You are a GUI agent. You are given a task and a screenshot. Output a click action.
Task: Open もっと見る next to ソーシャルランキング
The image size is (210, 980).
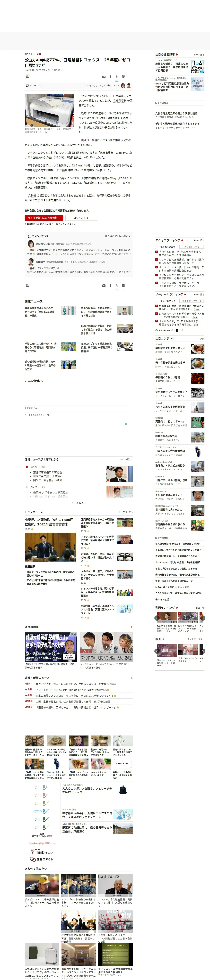pyautogui.click(x=199, y=294)
